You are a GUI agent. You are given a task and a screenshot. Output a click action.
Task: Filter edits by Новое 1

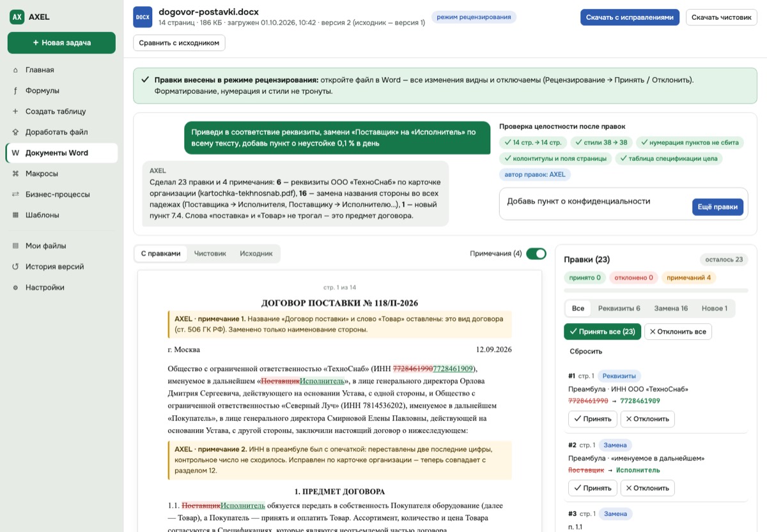pos(715,308)
